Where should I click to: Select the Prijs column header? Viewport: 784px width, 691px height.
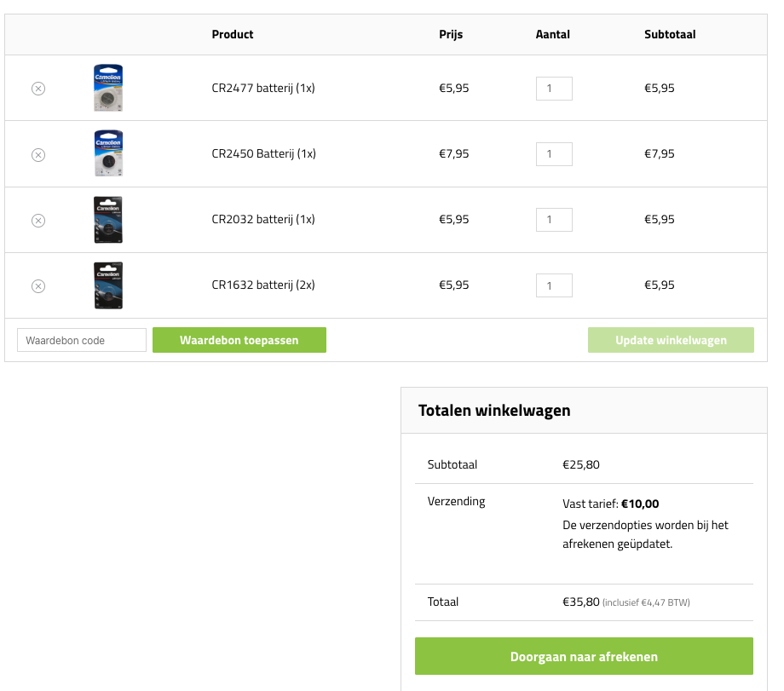451,34
